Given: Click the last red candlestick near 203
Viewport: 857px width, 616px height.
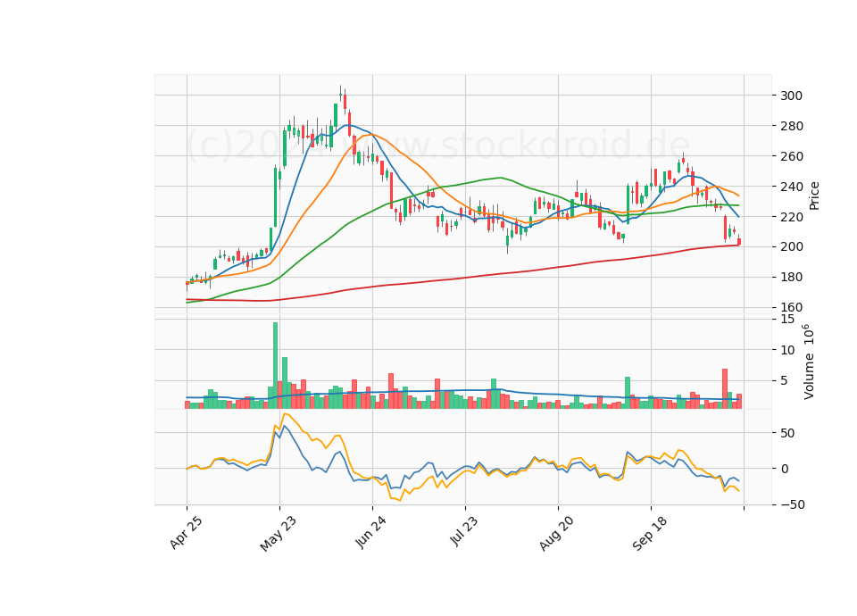Looking at the screenshot, I should coord(739,240).
